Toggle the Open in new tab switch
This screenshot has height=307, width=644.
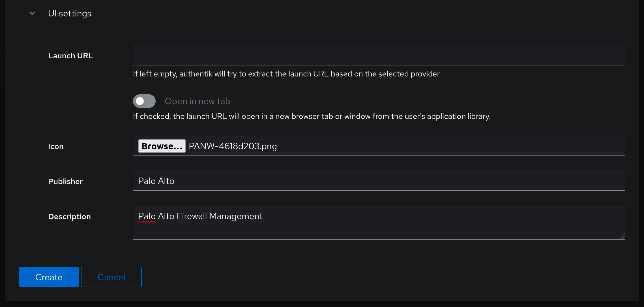point(144,101)
